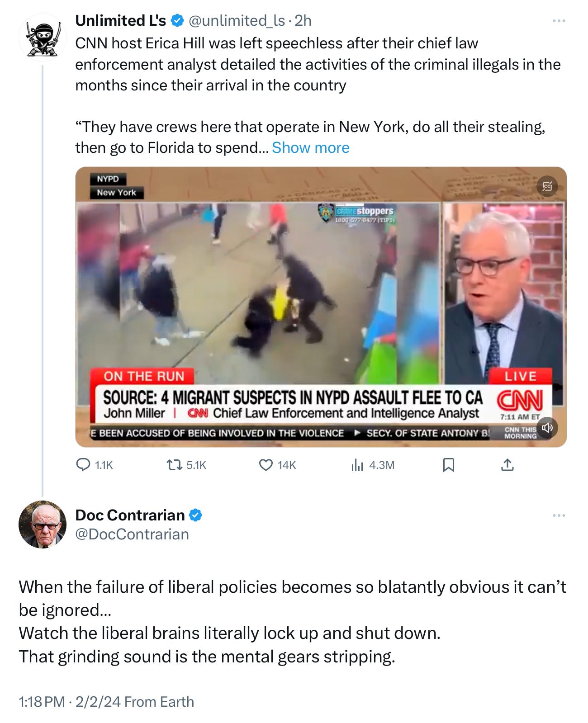Open Doc Contrarian's profile picture

click(43, 525)
